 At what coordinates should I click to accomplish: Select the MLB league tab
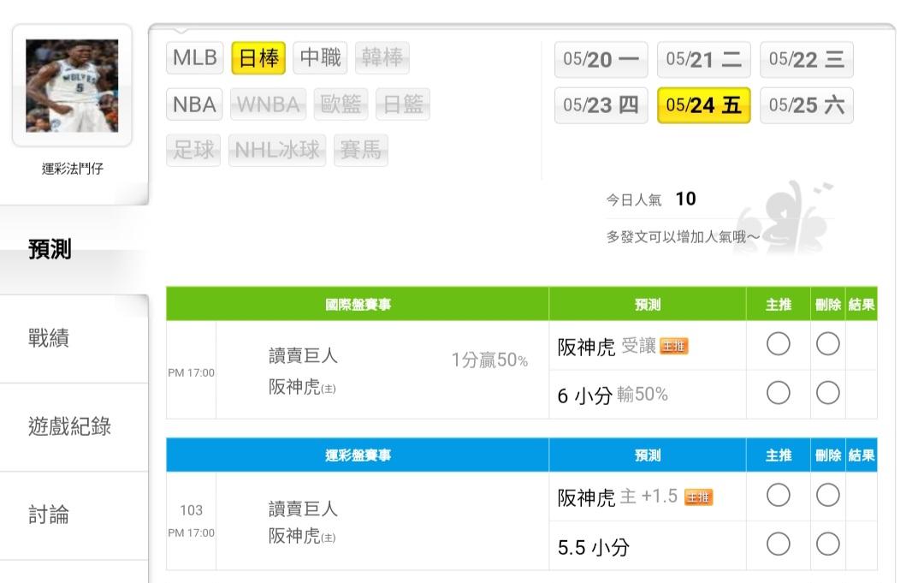tap(195, 58)
